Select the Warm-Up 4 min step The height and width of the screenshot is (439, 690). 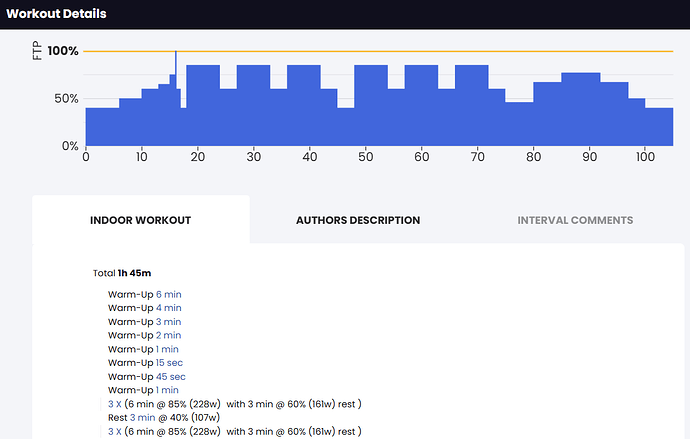144,308
